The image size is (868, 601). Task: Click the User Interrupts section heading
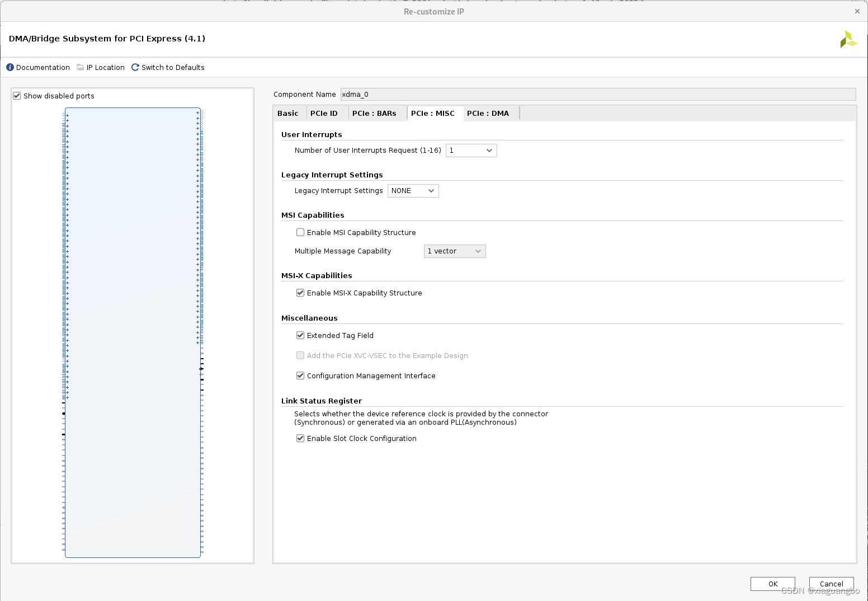click(x=312, y=134)
